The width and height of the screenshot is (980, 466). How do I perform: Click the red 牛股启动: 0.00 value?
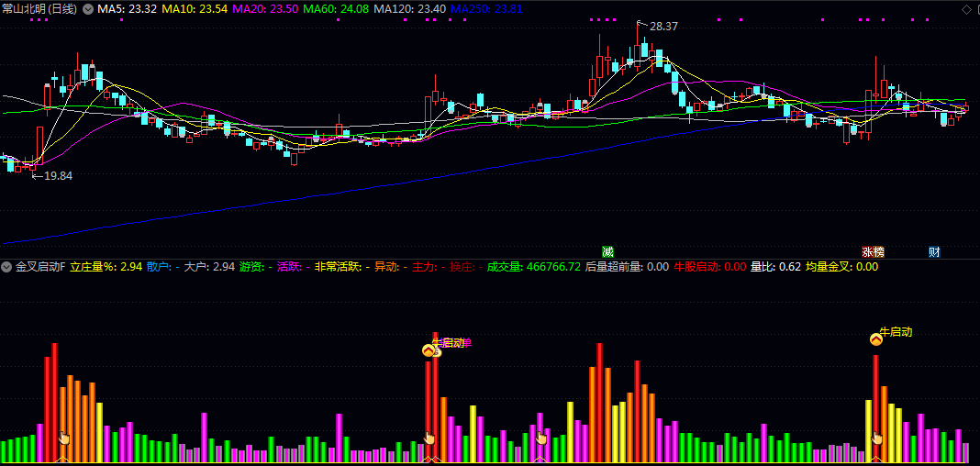[x=710, y=267]
